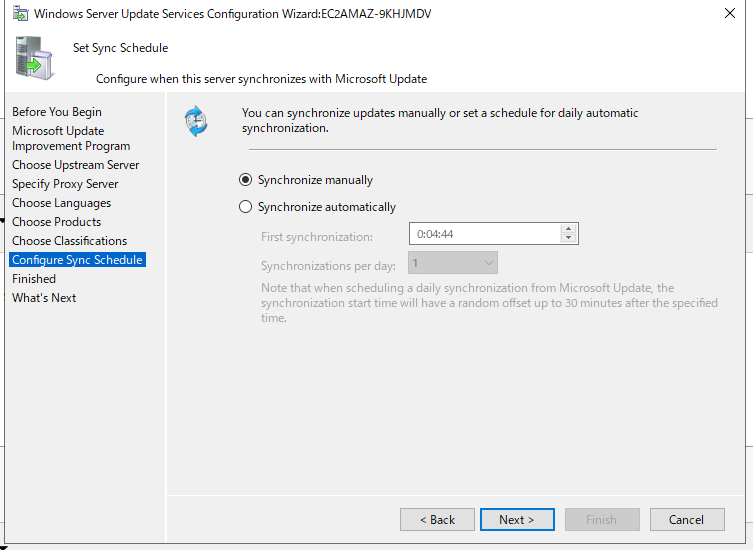Click the First synchronization label
This screenshot has width=753, height=550.
coord(317,237)
